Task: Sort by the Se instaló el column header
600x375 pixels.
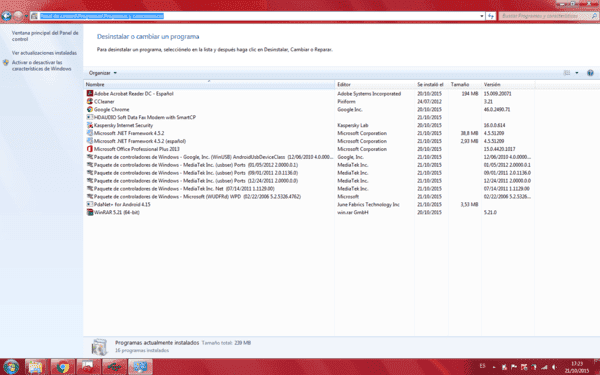Action: click(x=432, y=84)
